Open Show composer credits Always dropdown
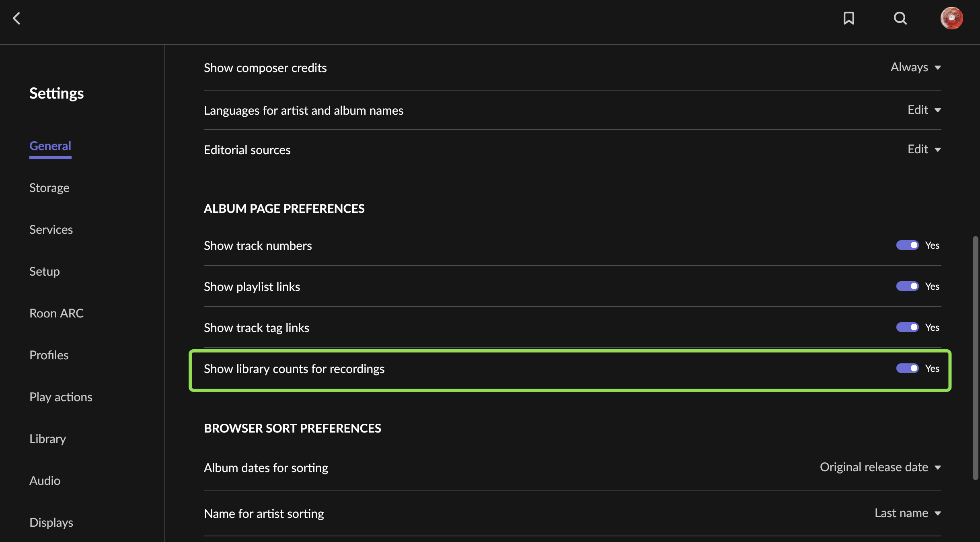The image size is (980, 542). click(x=916, y=67)
